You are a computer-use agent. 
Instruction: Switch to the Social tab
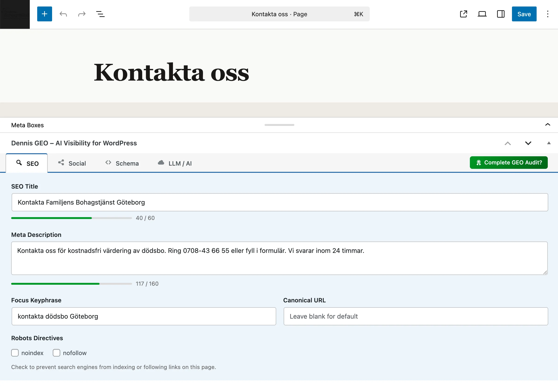(x=72, y=163)
